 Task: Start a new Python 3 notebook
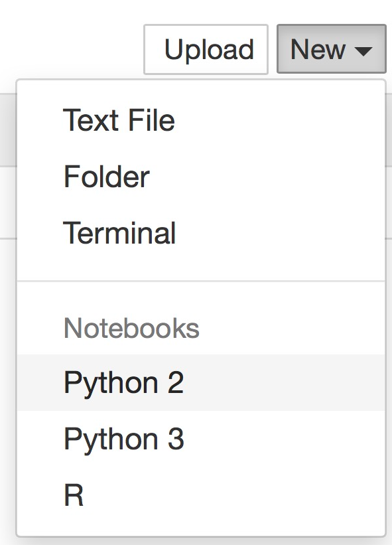click(201, 439)
